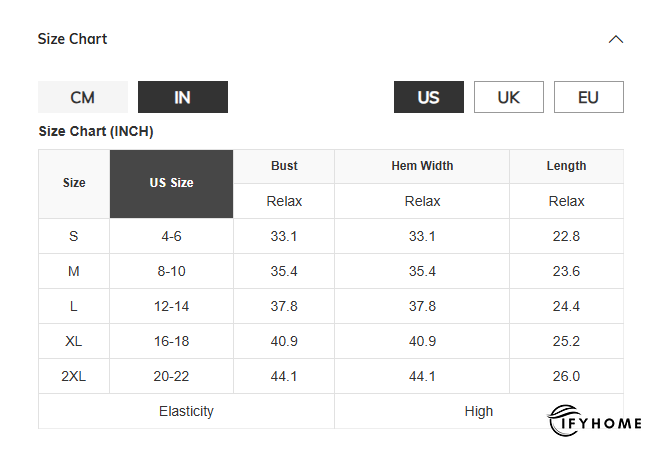Switch sizing to EU
Screen dimensions: 661x450
point(588,97)
